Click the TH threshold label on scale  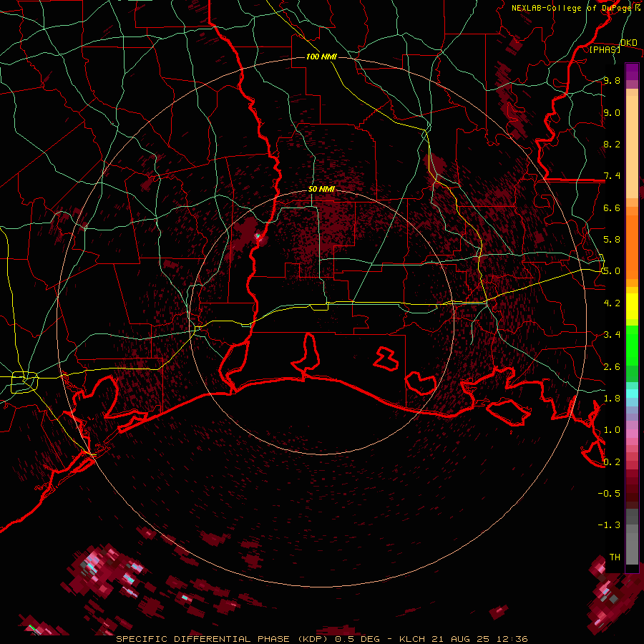point(615,557)
